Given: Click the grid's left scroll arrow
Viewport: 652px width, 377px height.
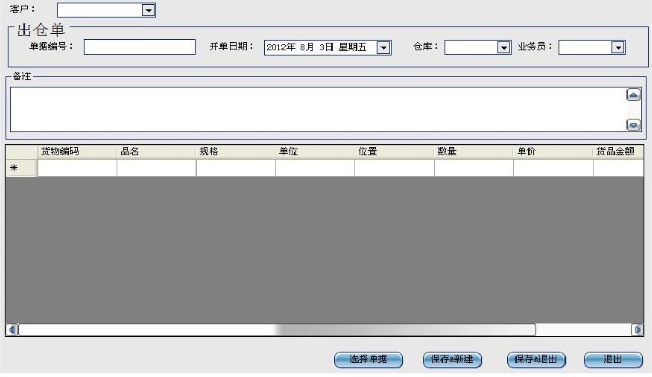Looking at the screenshot, I should (12, 330).
